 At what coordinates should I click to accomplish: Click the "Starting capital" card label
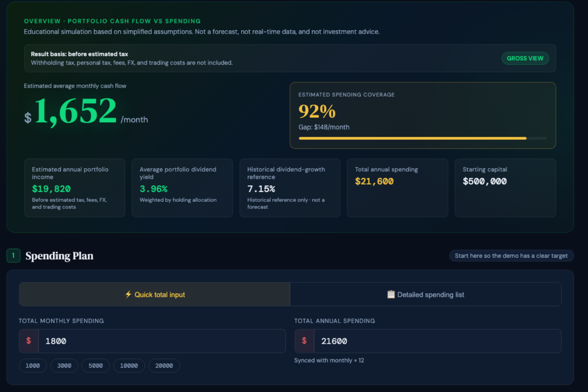tap(485, 170)
